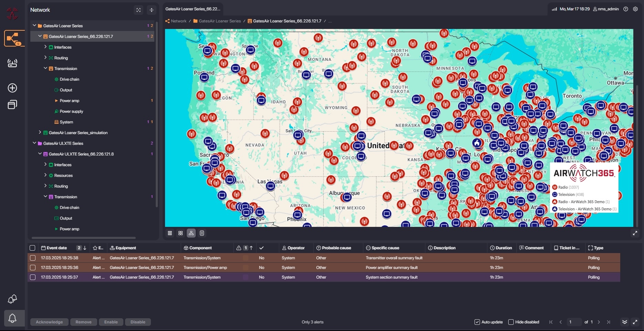Screen dimensions: 644x331
Task: Collapse the GatesAir ULXTE Series folder
Action: [34, 143]
